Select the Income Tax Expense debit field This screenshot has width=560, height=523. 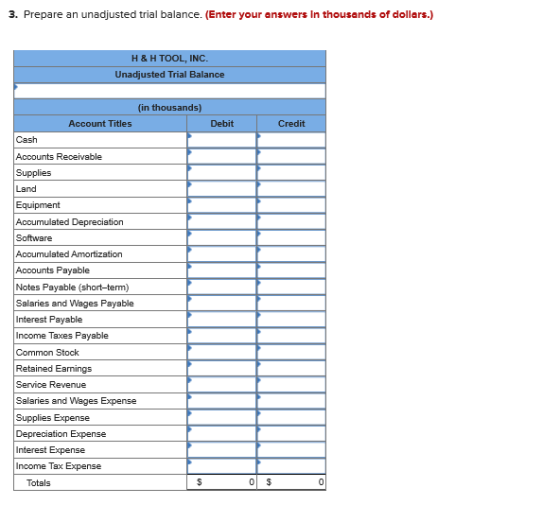(x=222, y=467)
